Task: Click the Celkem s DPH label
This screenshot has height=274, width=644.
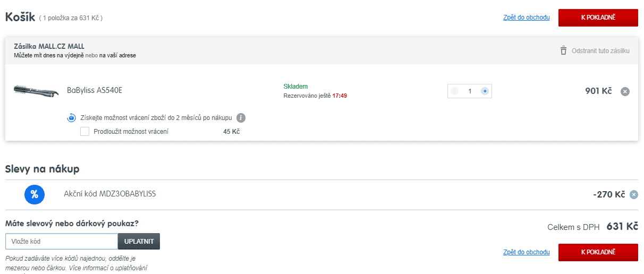Action: pos(573,227)
